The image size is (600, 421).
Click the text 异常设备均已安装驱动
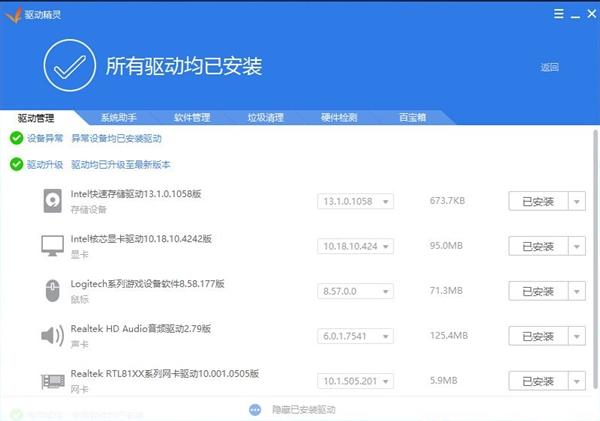pos(116,138)
